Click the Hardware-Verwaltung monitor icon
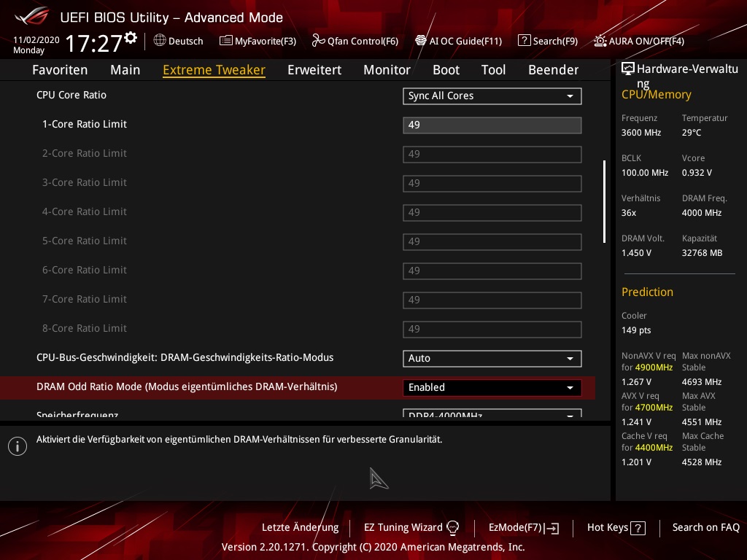The image size is (747, 560). (628, 69)
